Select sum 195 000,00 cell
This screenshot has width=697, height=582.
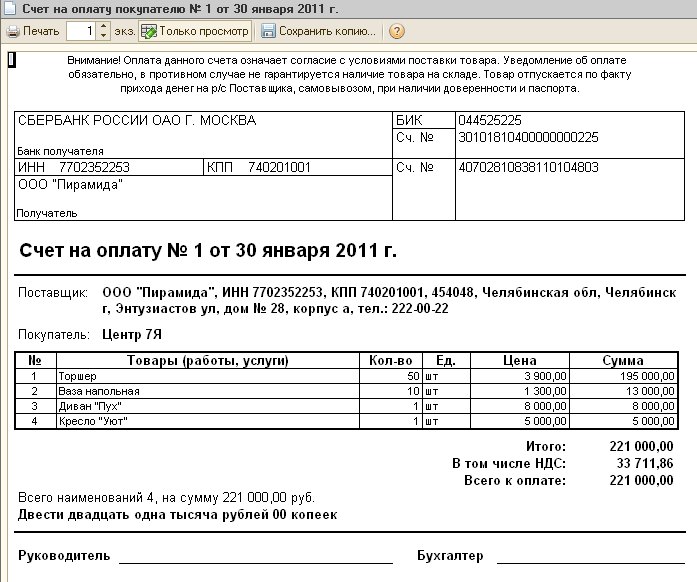[623, 376]
